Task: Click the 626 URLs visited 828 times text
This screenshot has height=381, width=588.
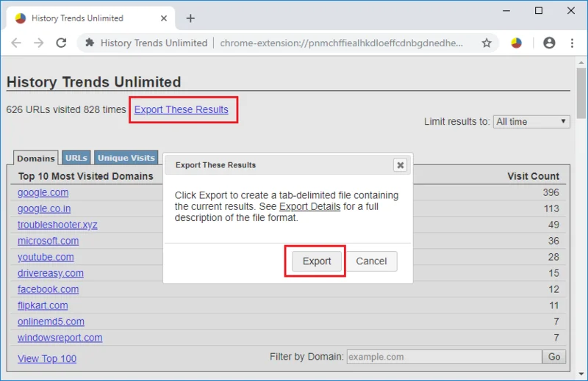Action: pyautogui.click(x=66, y=109)
